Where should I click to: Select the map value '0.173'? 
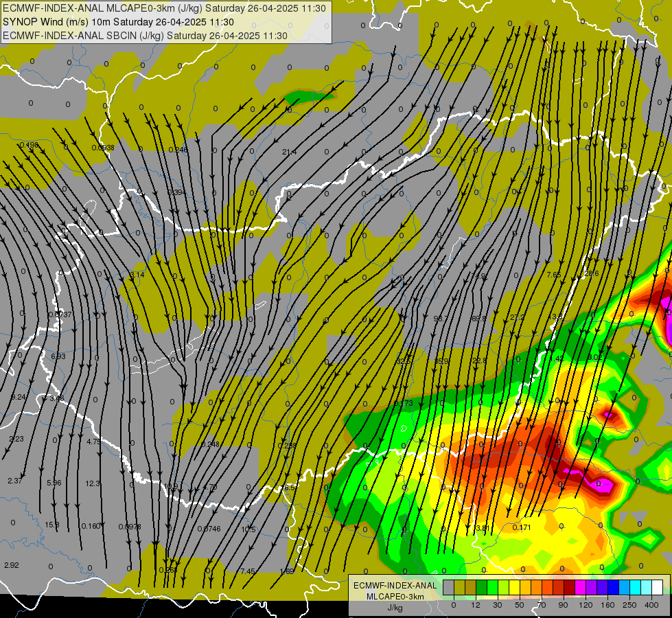(404, 403)
